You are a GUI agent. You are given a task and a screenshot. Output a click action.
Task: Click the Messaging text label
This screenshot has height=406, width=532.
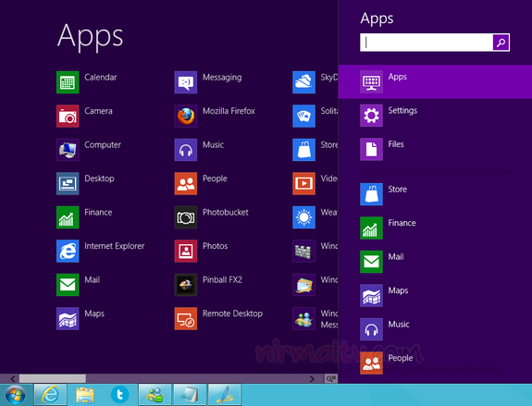tap(222, 78)
